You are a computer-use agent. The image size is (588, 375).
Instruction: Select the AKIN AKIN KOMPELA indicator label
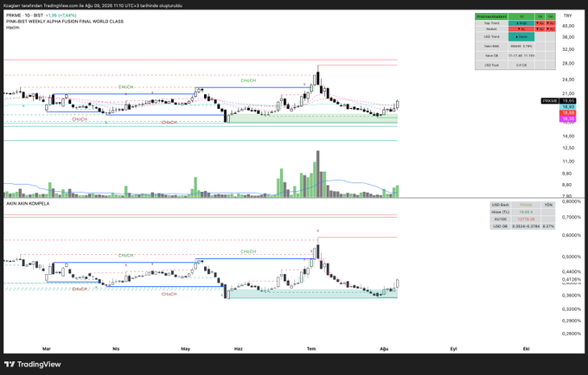click(28, 203)
